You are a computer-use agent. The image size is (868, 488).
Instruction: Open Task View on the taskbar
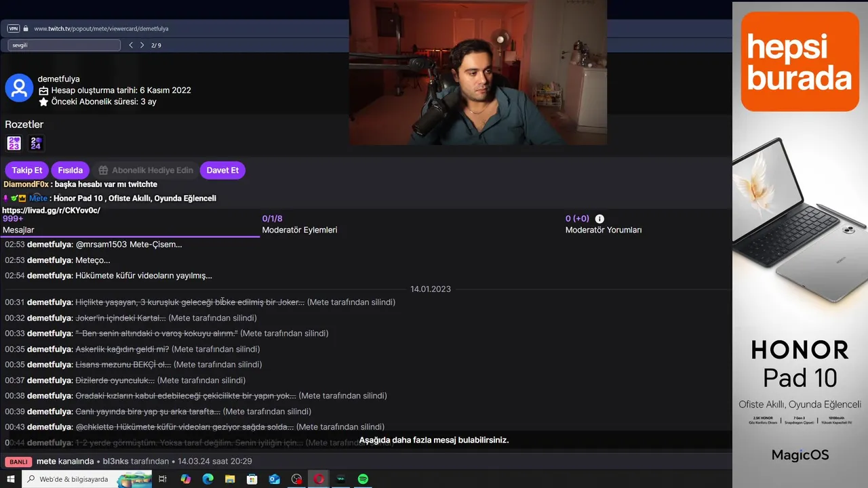tap(163, 479)
